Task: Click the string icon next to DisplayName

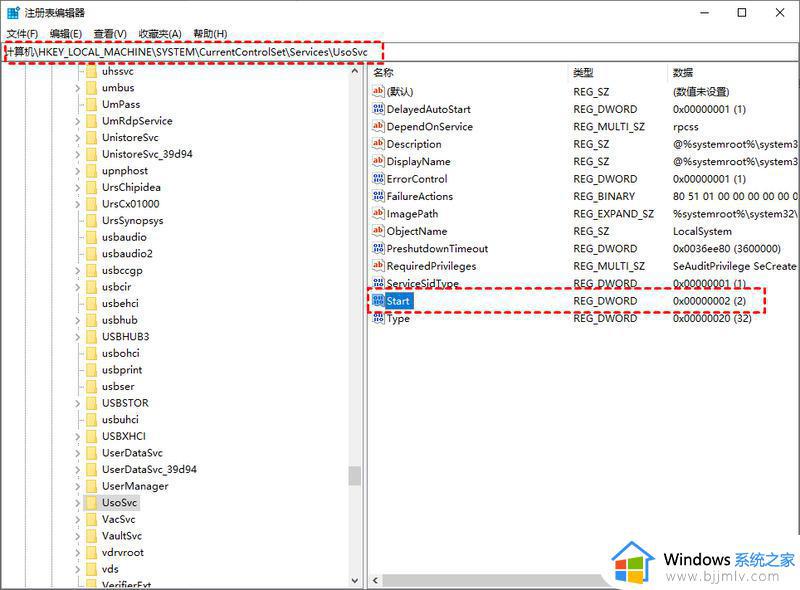Action: point(378,161)
